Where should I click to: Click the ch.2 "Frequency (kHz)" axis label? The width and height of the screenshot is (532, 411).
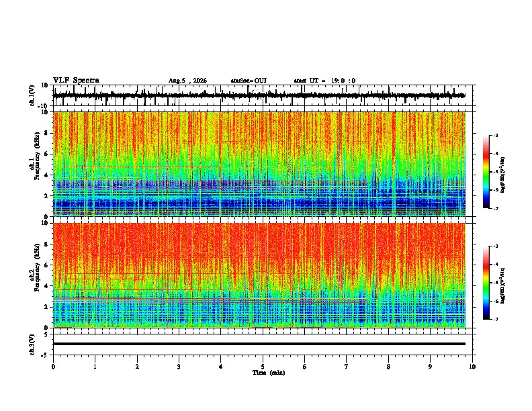38,267
